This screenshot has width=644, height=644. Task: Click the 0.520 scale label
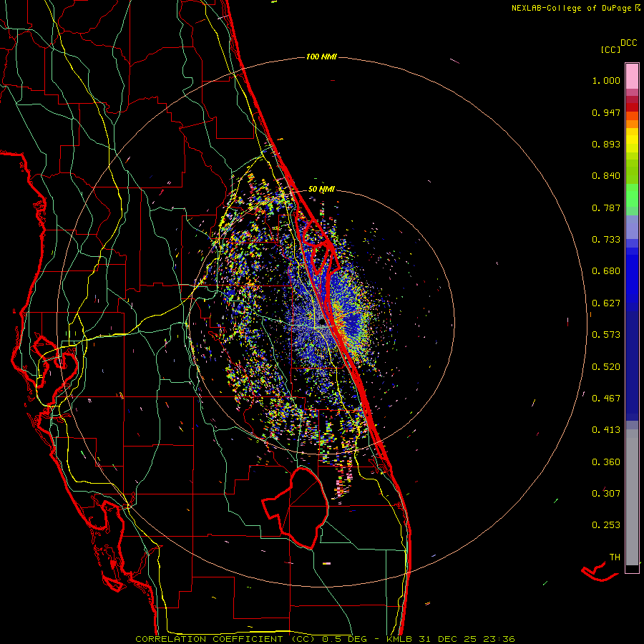pos(606,367)
